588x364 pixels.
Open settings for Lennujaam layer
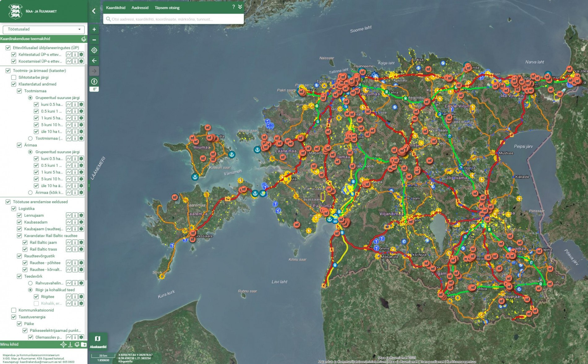pos(81,215)
